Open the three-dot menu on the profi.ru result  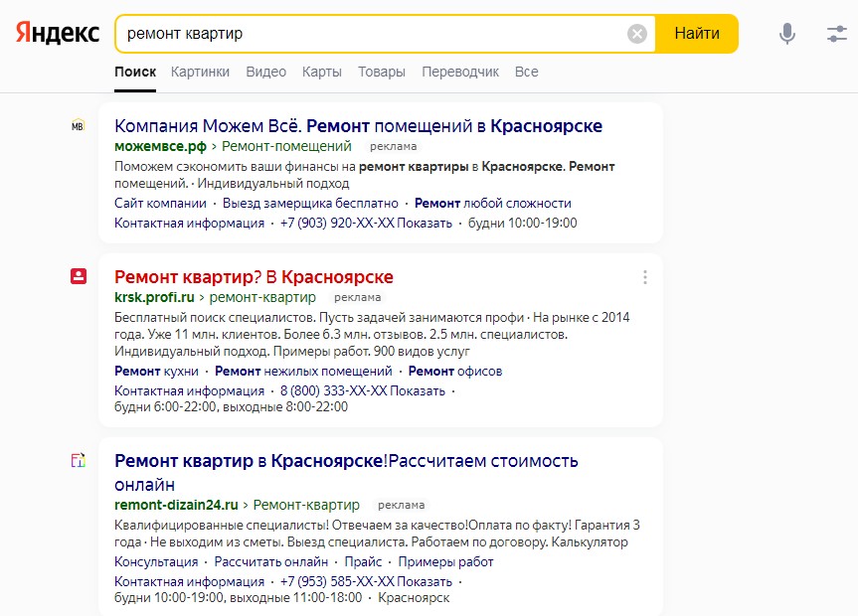[x=645, y=277]
